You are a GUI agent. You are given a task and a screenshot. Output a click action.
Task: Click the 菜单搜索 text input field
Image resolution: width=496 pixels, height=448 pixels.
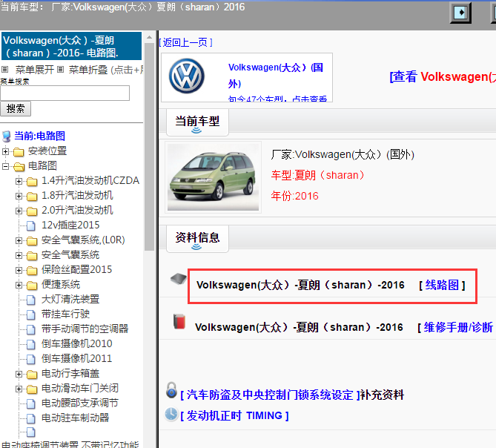tap(65, 93)
